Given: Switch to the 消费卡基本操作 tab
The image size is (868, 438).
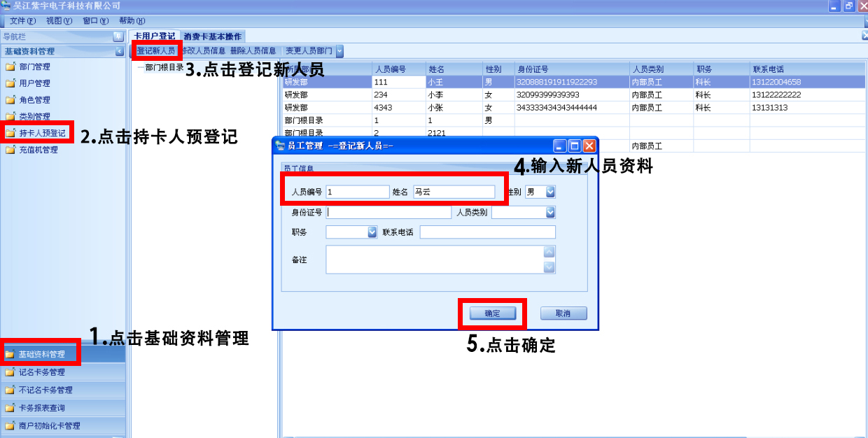Looking at the screenshot, I should point(212,36).
